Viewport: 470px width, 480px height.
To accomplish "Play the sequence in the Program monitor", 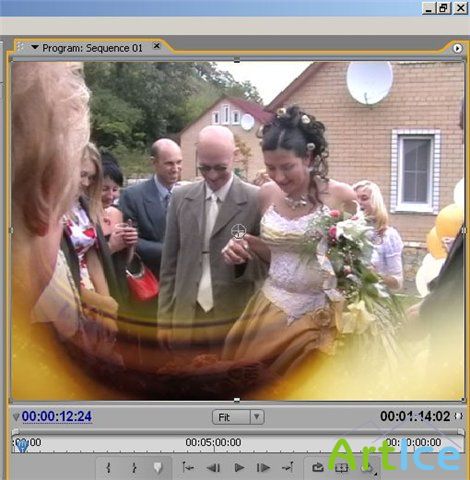I will coord(239,468).
